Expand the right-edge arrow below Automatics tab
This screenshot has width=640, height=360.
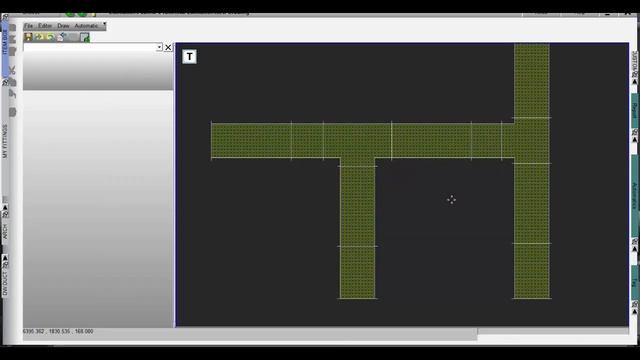click(x=634, y=249)
